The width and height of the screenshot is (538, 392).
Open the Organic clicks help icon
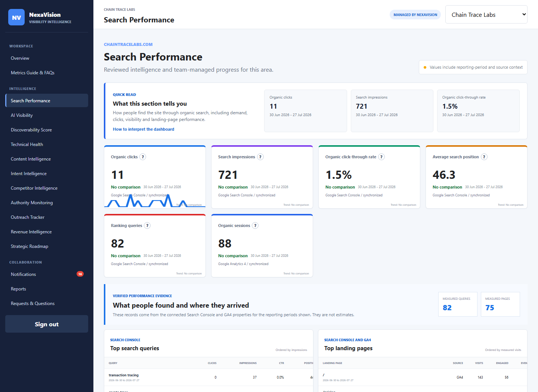pos(143,157)
